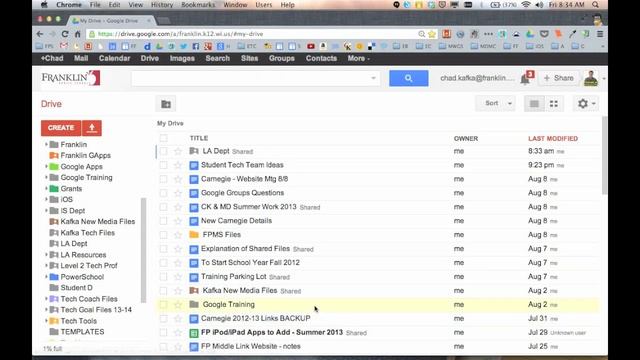Star the Student Tech Team Ideas doc

click(x=178, y=165)
